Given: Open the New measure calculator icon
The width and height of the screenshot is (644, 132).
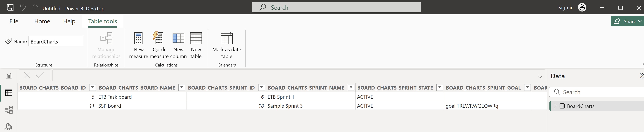Looking at the screenshot, I should pyautogui.click(x=138, y=38).
